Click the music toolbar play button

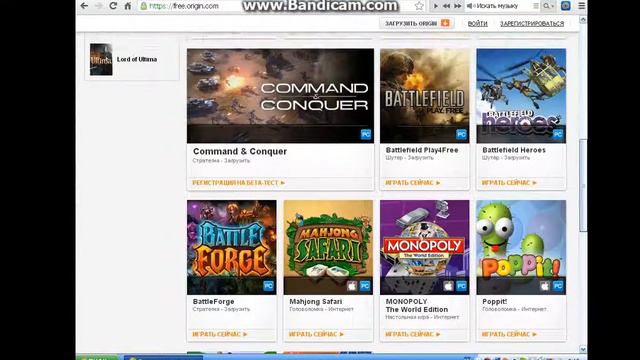(436, 6)
